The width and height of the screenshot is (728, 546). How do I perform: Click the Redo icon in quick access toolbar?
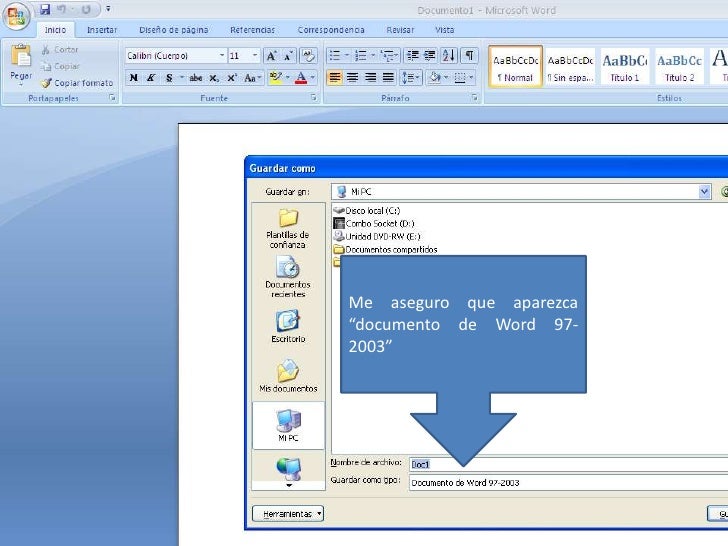click(x=86, y=9)
